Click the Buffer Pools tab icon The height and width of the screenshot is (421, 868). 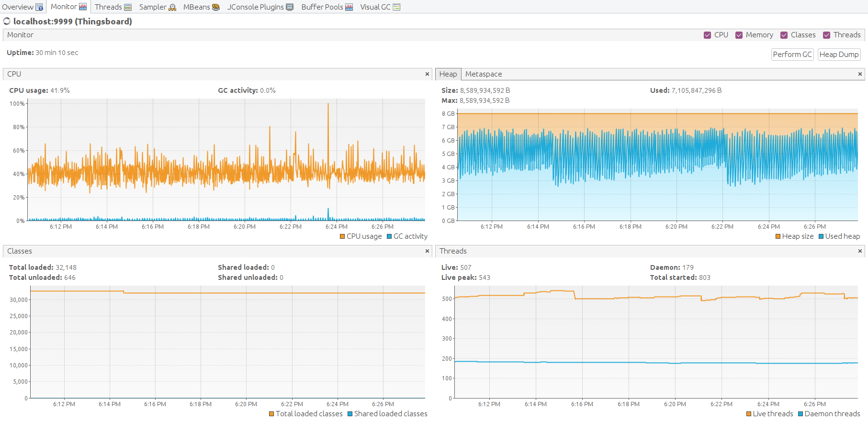coord(349,7)
